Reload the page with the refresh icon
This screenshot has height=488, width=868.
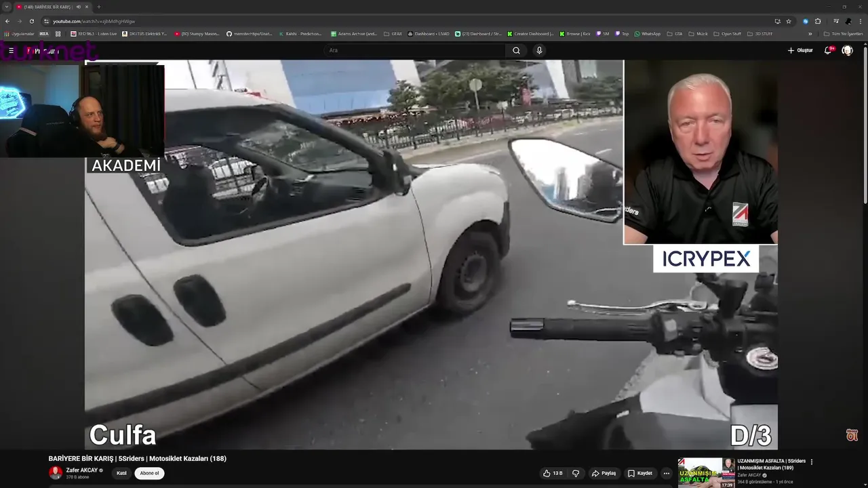point(31,21)
